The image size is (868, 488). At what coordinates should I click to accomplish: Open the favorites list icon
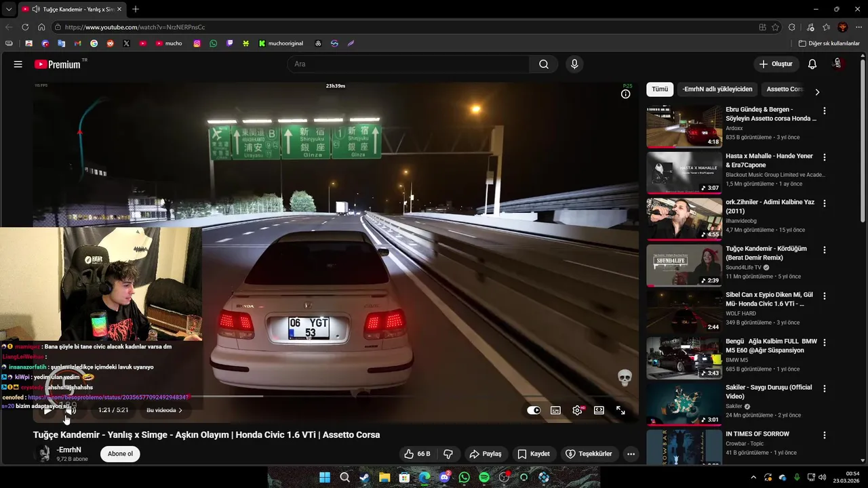(x=826, y=27)
